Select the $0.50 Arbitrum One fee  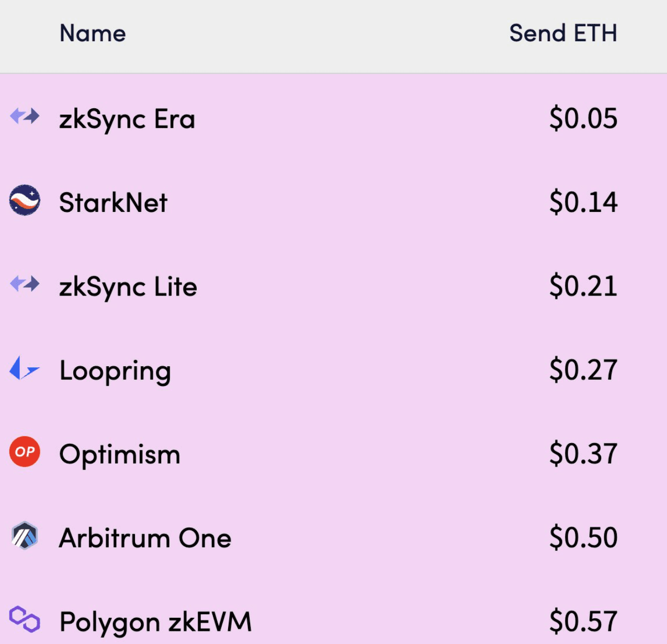coord(583,537)
